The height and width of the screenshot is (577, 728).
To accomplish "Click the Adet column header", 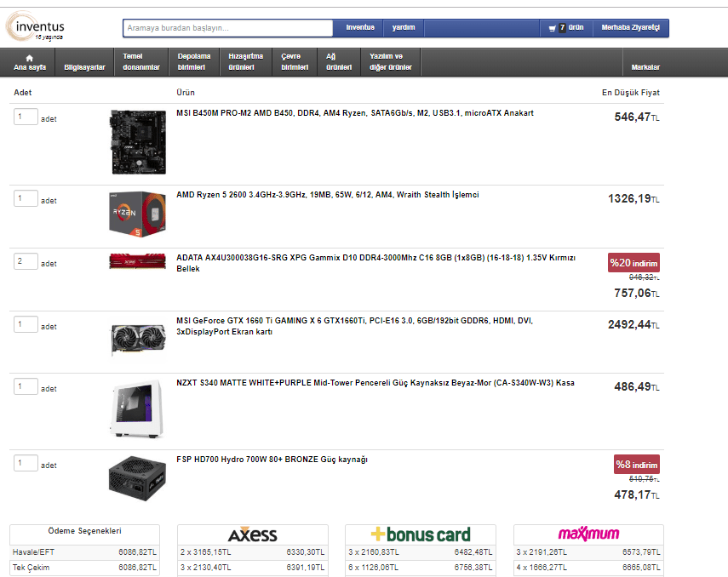I will coord(23,93).
